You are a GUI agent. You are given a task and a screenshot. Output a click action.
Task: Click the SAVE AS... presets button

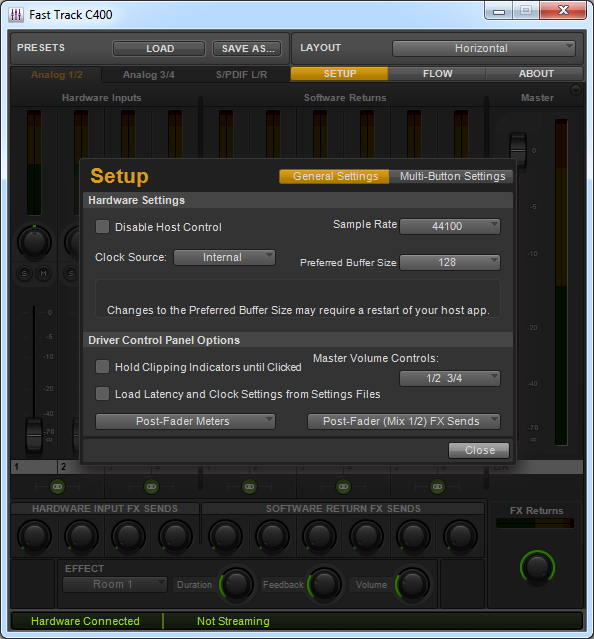coord(247,48)
